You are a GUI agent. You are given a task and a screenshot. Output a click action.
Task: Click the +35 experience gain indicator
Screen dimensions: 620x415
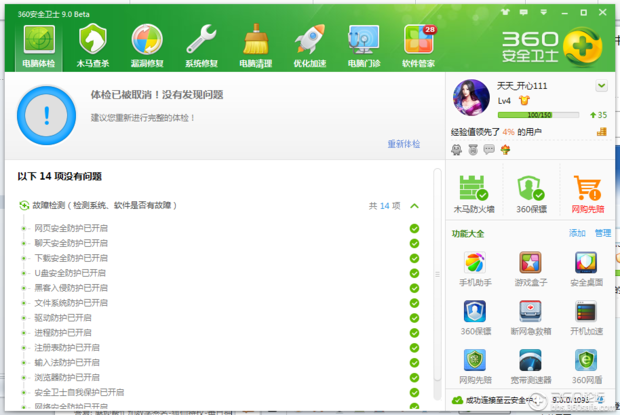click(598, 115)
